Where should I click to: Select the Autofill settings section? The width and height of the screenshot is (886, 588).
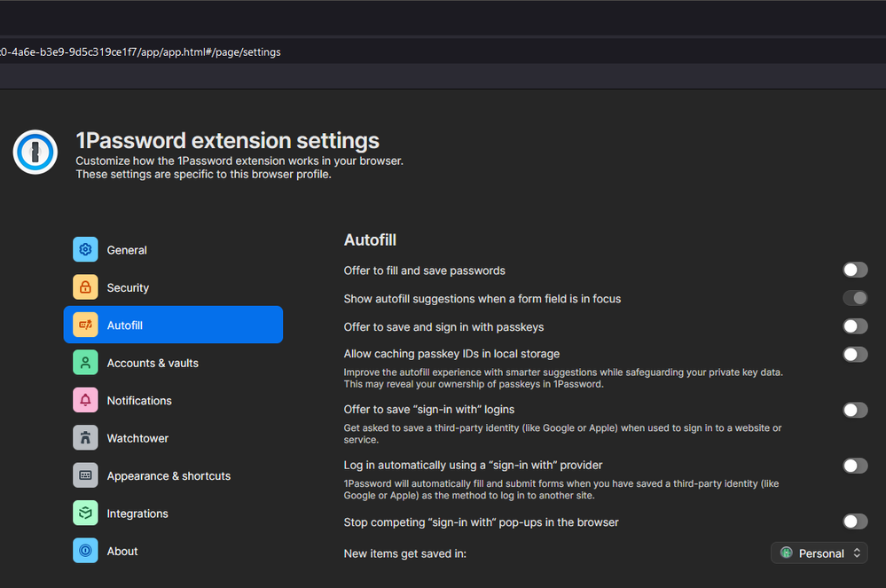point(173,325)
